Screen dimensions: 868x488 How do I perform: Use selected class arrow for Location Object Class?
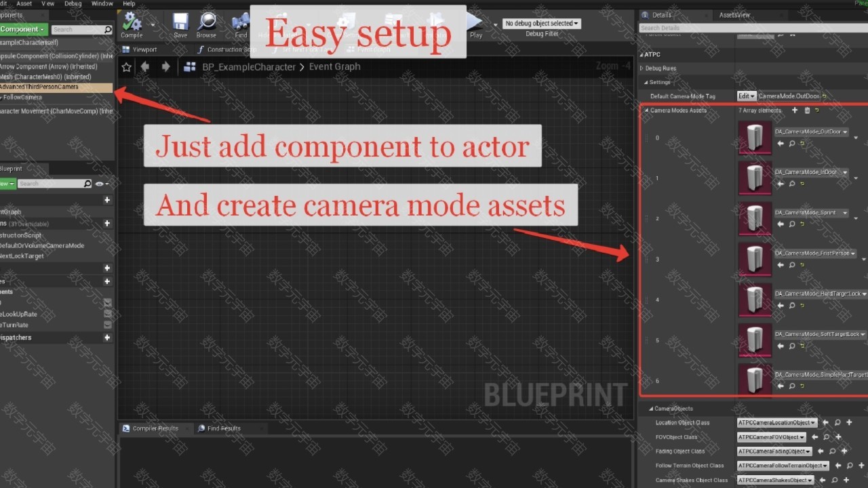click(825, 423)
